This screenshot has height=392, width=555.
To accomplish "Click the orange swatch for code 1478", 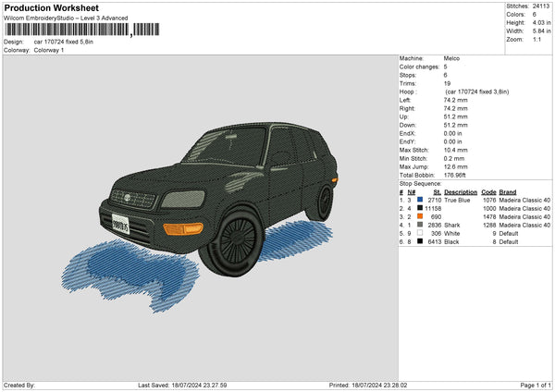I will [420, 216].
